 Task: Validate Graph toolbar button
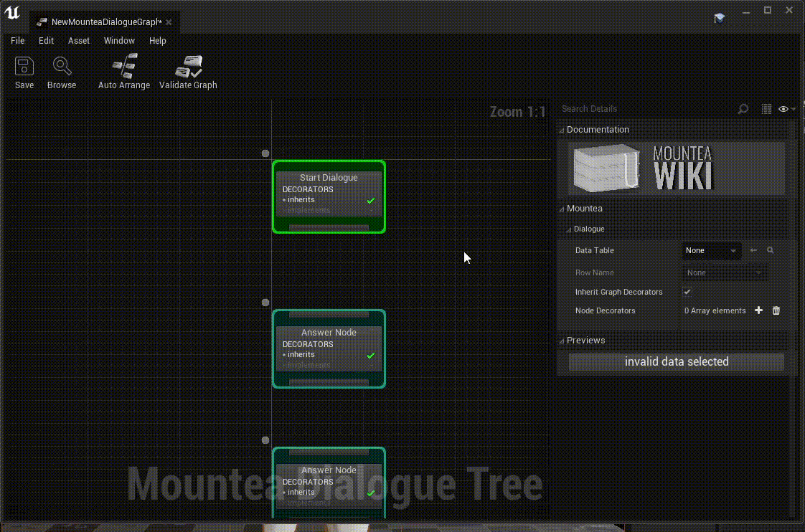click(x=188, y=72)
